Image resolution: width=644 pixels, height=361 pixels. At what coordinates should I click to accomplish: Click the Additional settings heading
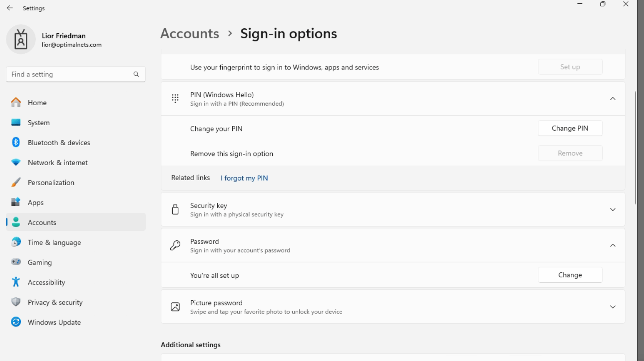(191, 345)
